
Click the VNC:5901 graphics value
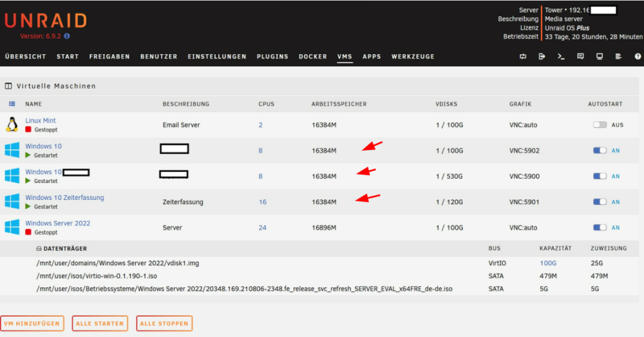524,202
